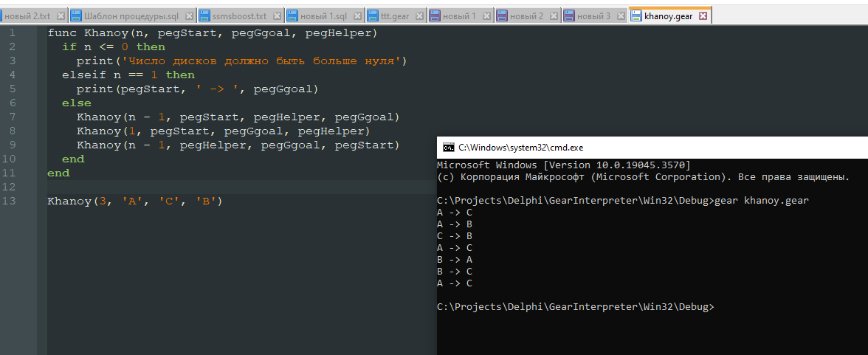Click the unsaved-file icon on the новый 1 tab
The height and width of the screenshot is (355, 868).
tap(434, 15)
